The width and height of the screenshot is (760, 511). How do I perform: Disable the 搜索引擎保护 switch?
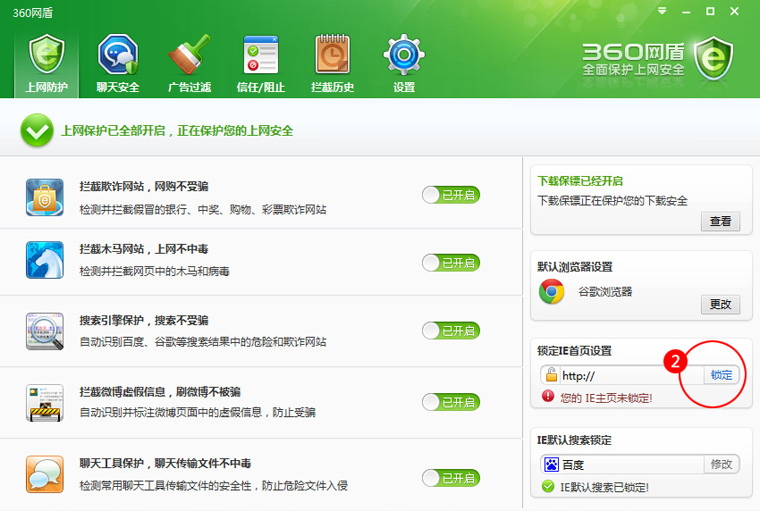click(450, 331)
